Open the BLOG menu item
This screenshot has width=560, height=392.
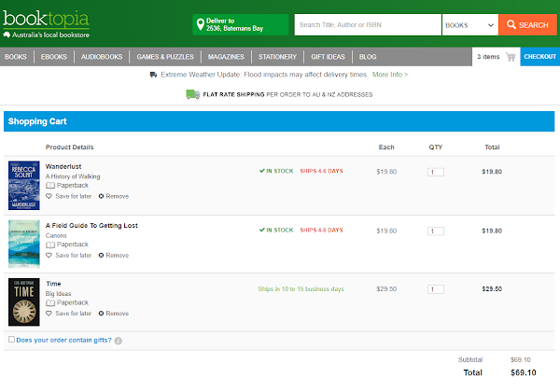(x=368, y=57)
